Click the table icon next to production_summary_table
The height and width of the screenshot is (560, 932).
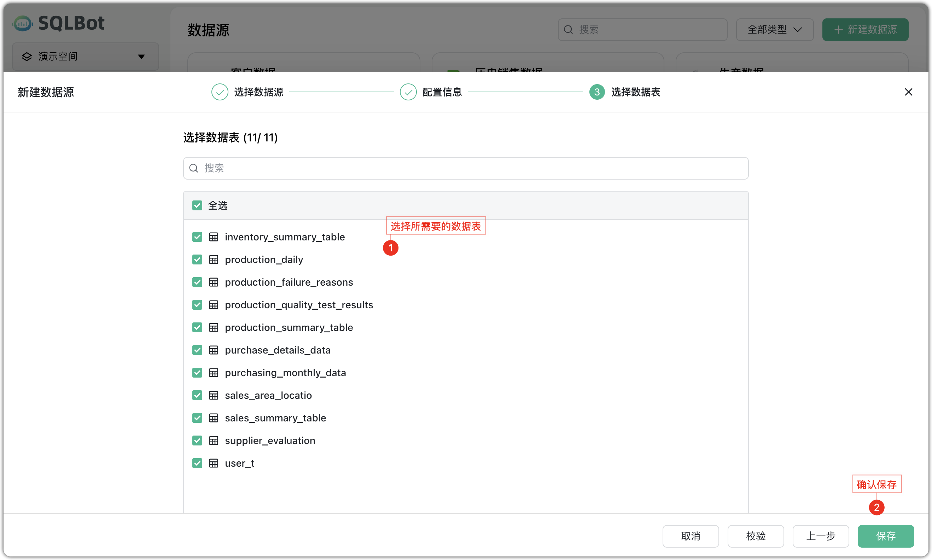[214, 327]
